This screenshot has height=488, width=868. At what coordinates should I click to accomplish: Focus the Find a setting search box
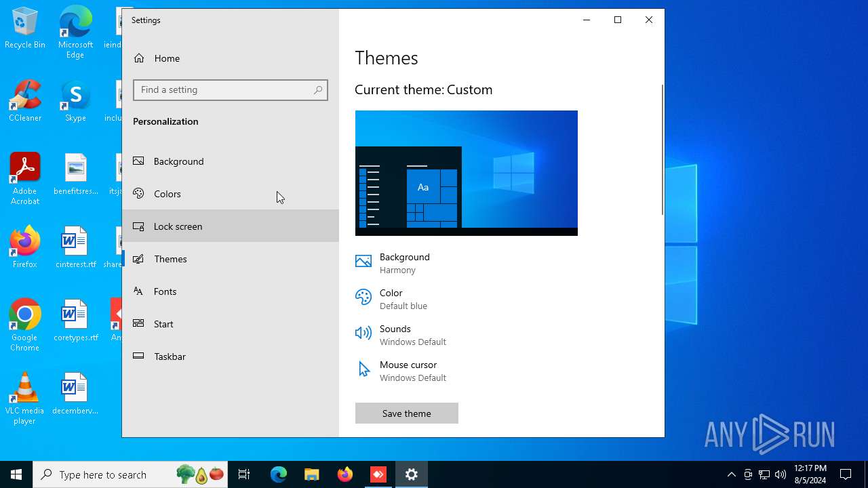(x=231, y=90)
